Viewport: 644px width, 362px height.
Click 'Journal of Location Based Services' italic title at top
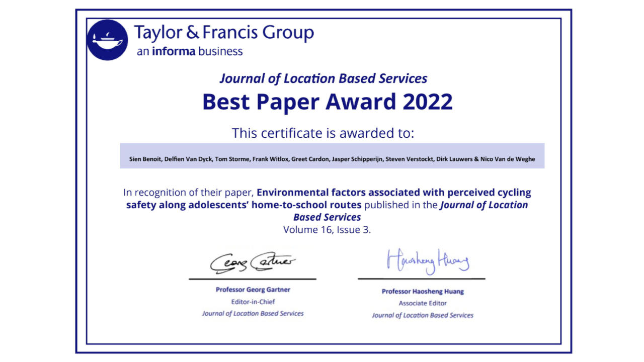pos(324,78)
